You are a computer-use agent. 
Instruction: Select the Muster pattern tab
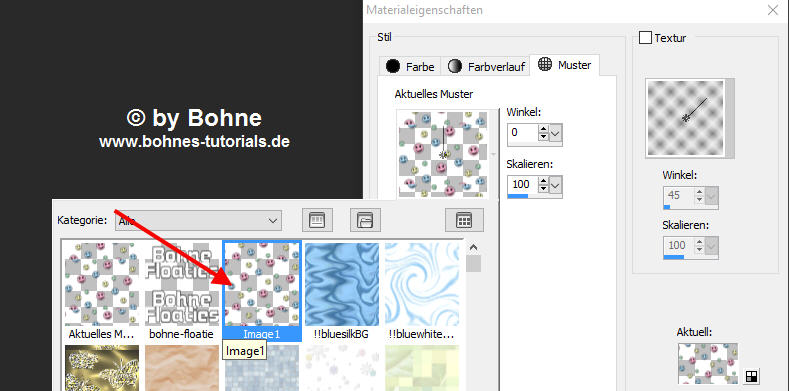(565, 65)
